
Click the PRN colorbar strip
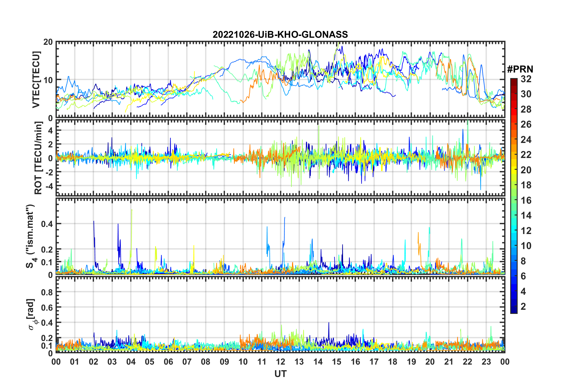coord(514,196)
